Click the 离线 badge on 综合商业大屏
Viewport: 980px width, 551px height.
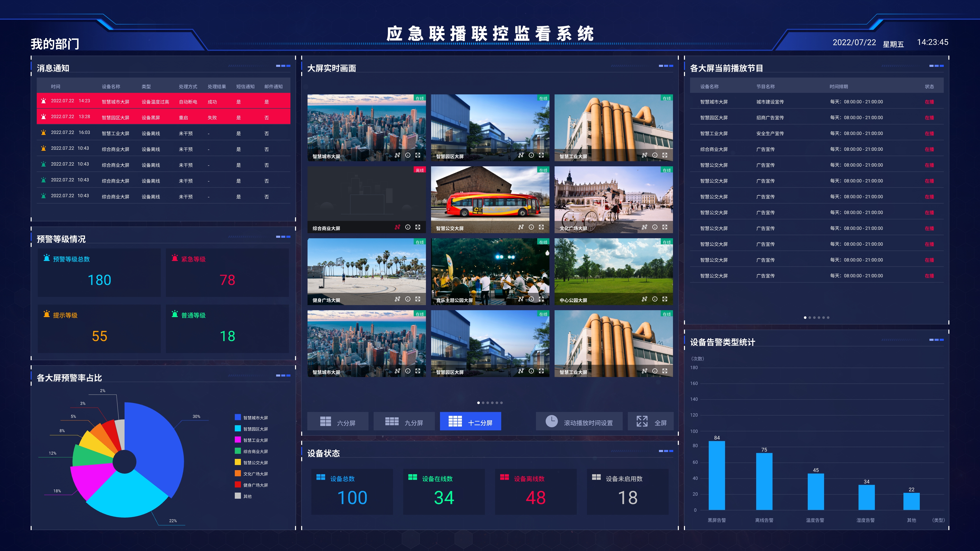pos(420,170)
